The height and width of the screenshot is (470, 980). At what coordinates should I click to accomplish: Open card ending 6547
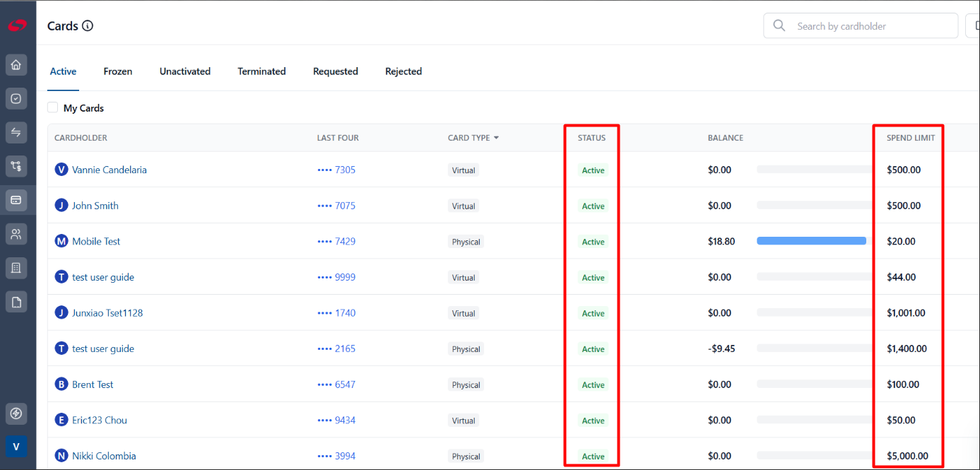[x=336, y=384]
